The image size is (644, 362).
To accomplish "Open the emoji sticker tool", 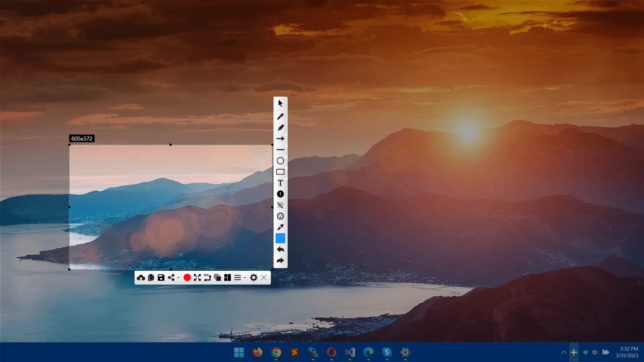I will tap(281, 216).
